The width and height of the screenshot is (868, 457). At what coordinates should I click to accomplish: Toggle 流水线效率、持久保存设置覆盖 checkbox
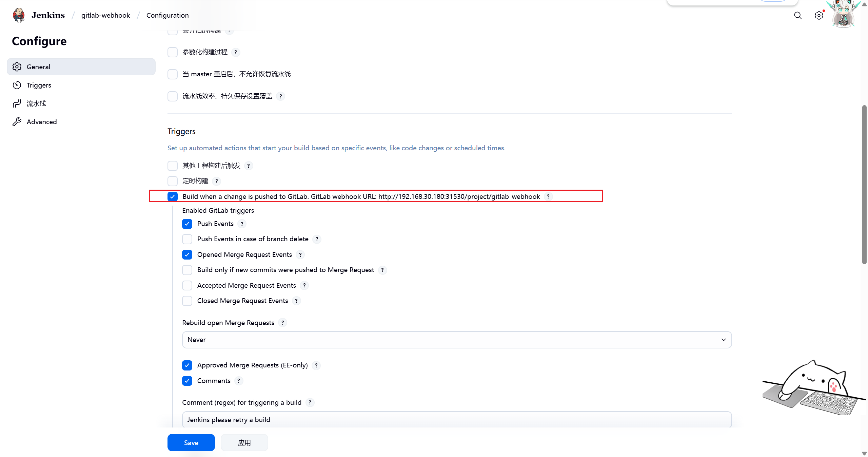click(x=173, y=96)
